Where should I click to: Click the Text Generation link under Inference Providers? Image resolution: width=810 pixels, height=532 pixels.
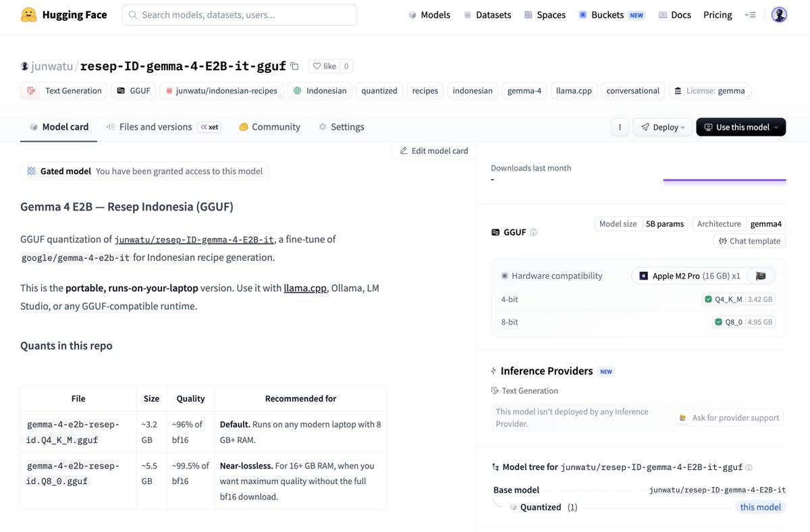pos(524,391)
